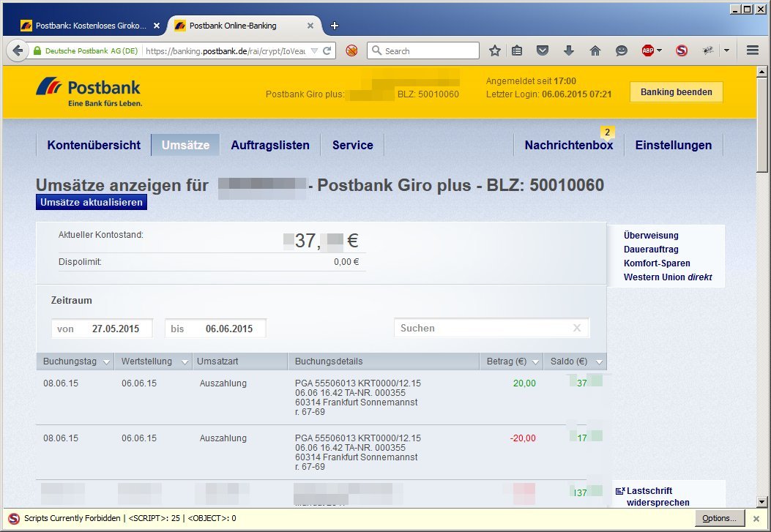Click the Buchungsdetails column header
The image size is (771, 532).
pos(384,361)
